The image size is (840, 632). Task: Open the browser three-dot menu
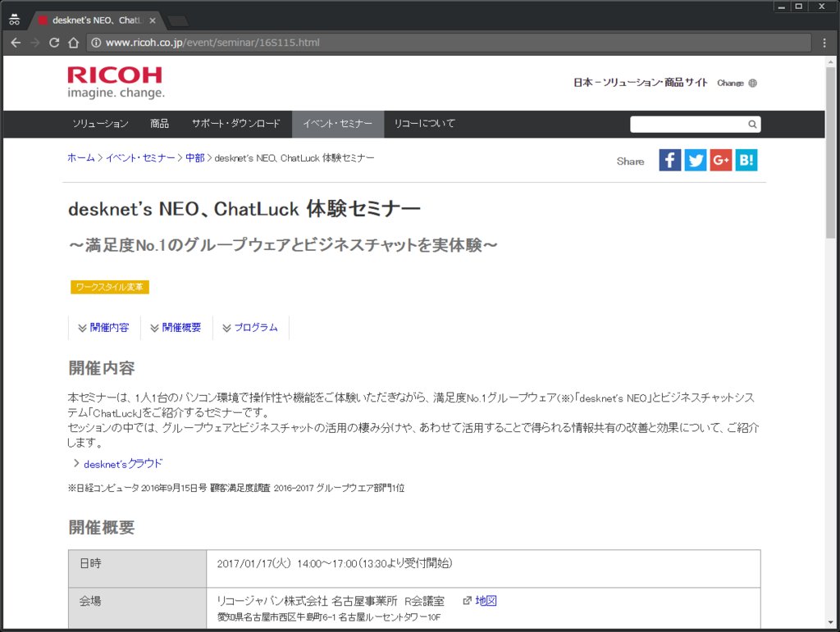pos(824,43)
